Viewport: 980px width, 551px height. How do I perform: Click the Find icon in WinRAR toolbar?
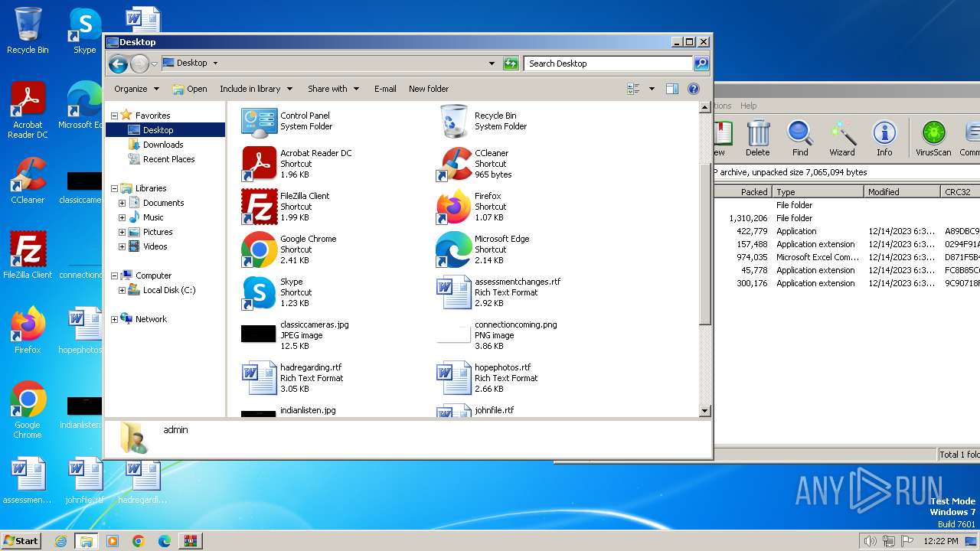[800, 139]
